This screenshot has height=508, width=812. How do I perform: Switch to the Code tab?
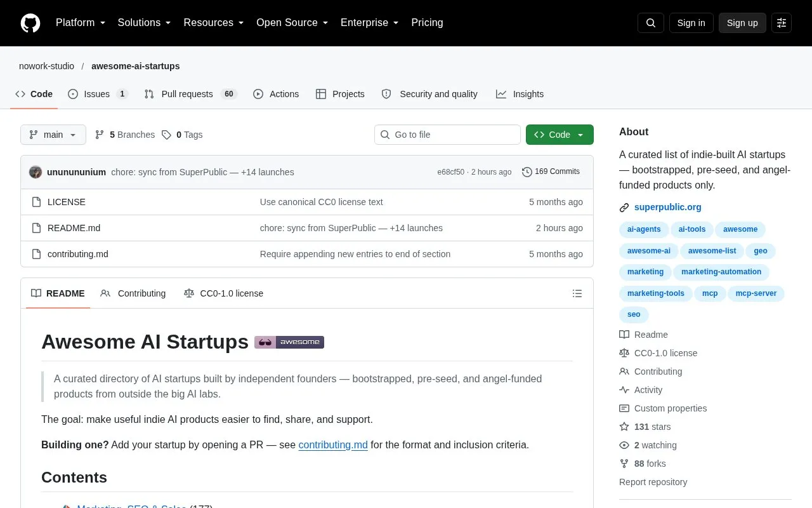(34, 94)
